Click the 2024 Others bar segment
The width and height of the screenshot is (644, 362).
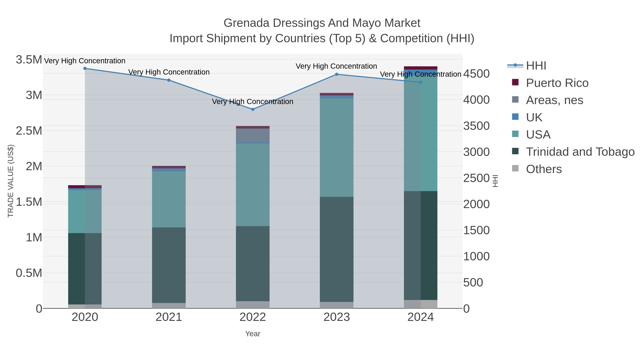[421, 304]
